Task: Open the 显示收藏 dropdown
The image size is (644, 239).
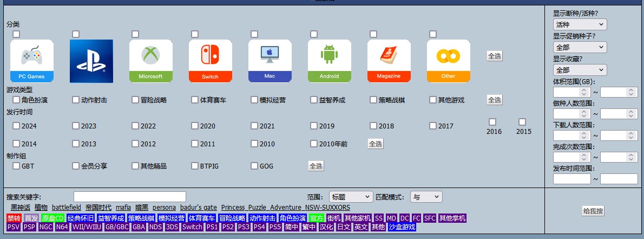Action: [x=580, y=70]
